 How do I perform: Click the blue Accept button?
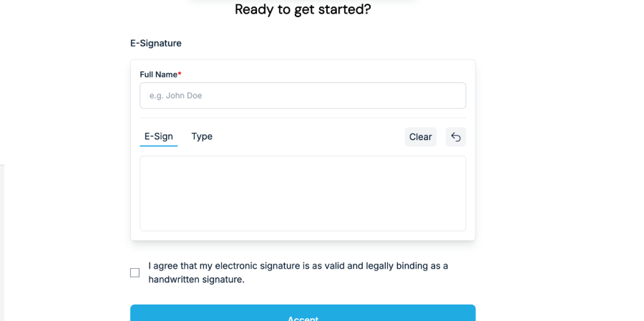click(x=303, y=315)
